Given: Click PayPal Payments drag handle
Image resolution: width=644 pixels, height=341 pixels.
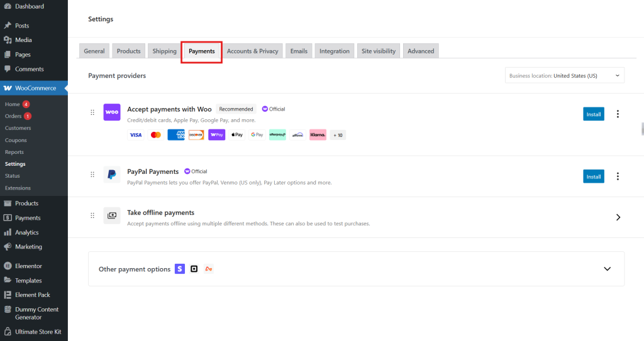Looking at the screenshot, I should [92, 175].
